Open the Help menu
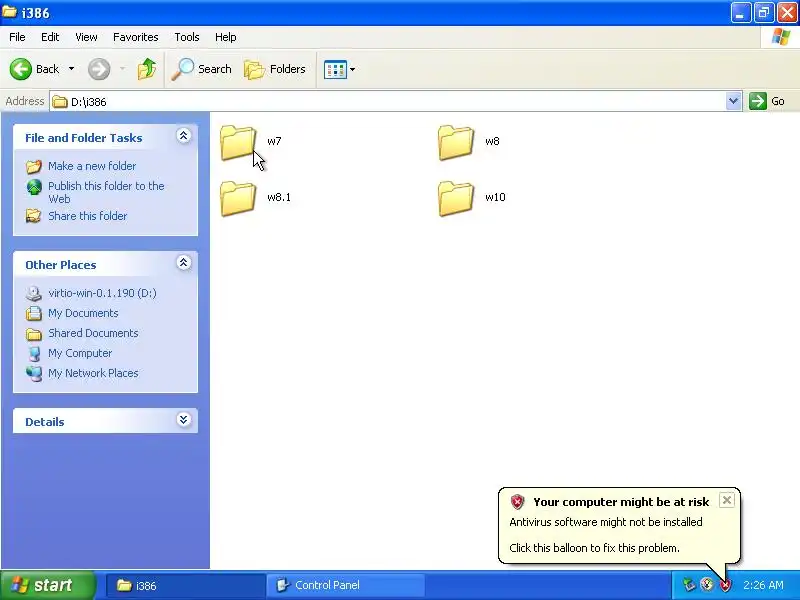Screen dimensions: 800x600 click(x=226, y=37)
